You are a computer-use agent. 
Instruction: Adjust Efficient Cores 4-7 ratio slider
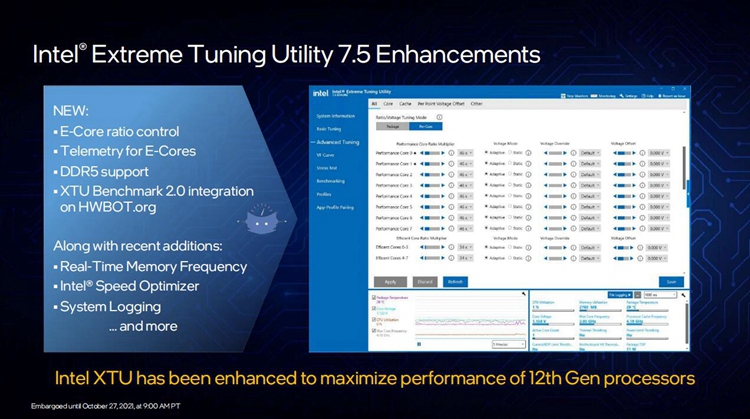pos(432,258)
